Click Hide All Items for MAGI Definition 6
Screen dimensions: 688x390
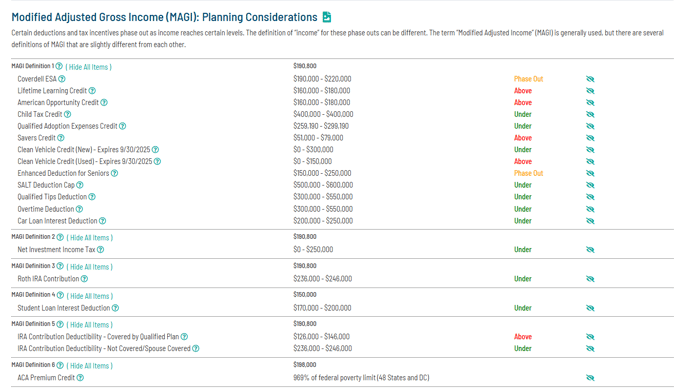tap(90, 366)
